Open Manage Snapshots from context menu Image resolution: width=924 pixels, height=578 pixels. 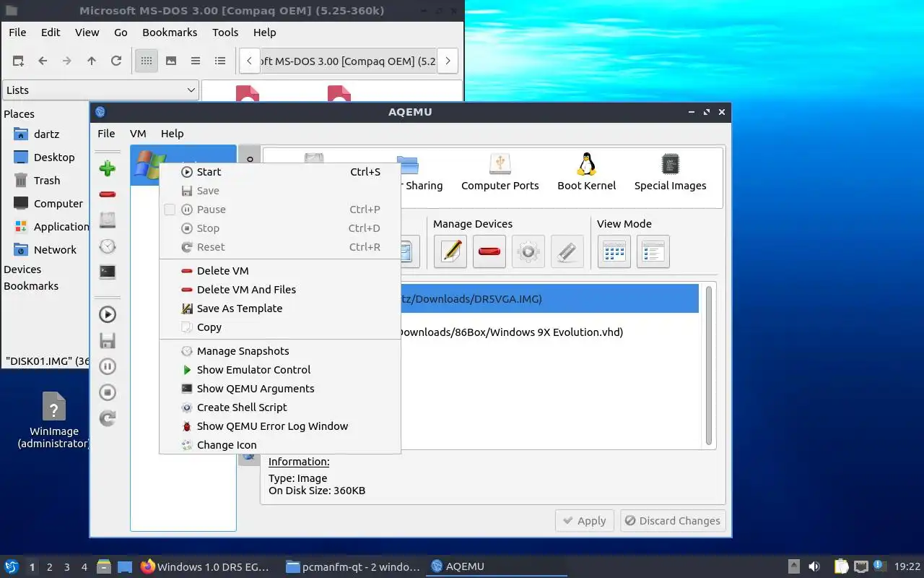tap(280, 351)
